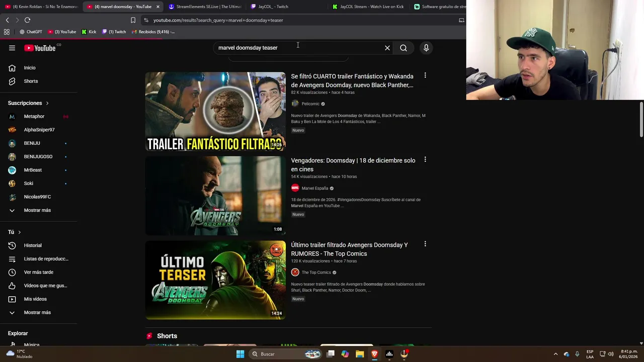Go back with the browser back arrow
This screenshot has height=362, width=644.
7,20
